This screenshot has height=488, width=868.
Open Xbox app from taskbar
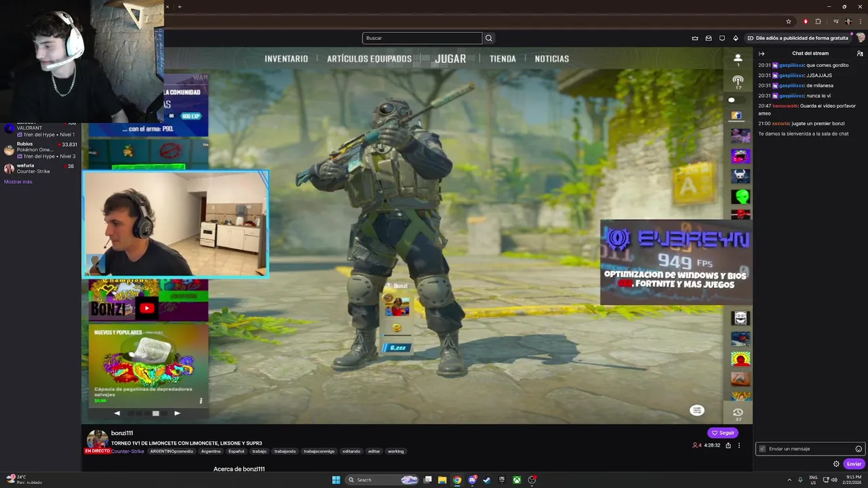517,480
